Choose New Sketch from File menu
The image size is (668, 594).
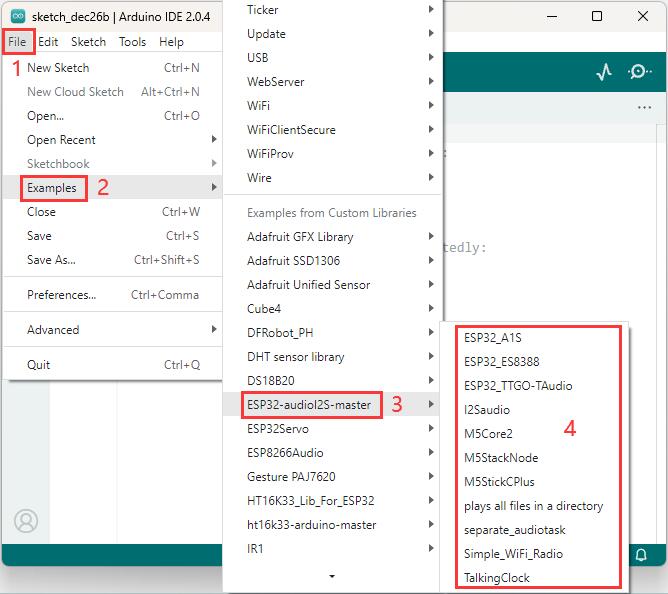[113, 68]
